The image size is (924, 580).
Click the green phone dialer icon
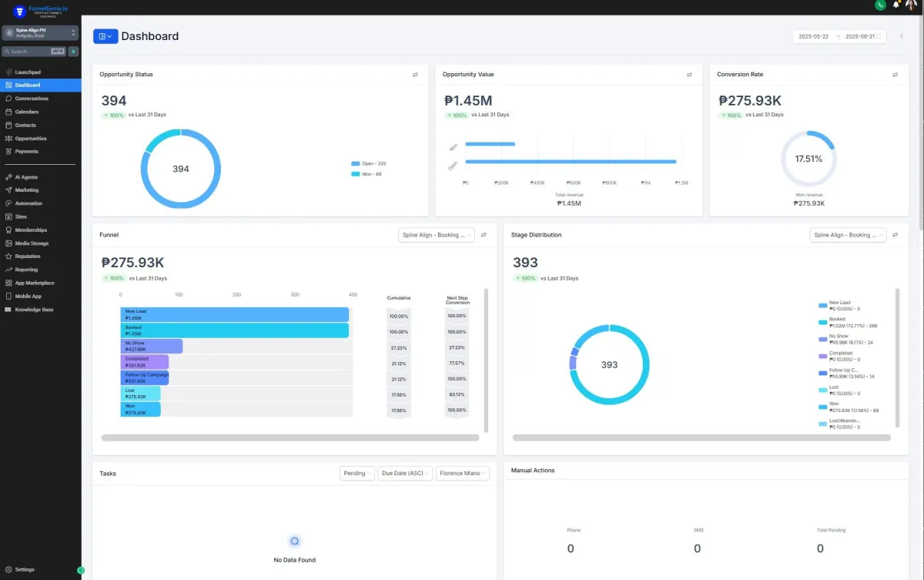click(880, 5)
